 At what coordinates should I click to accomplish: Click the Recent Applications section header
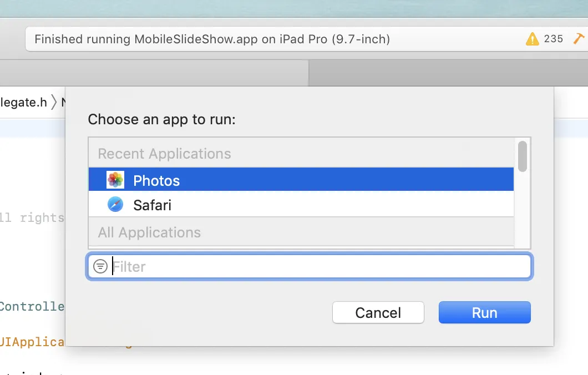164,154
